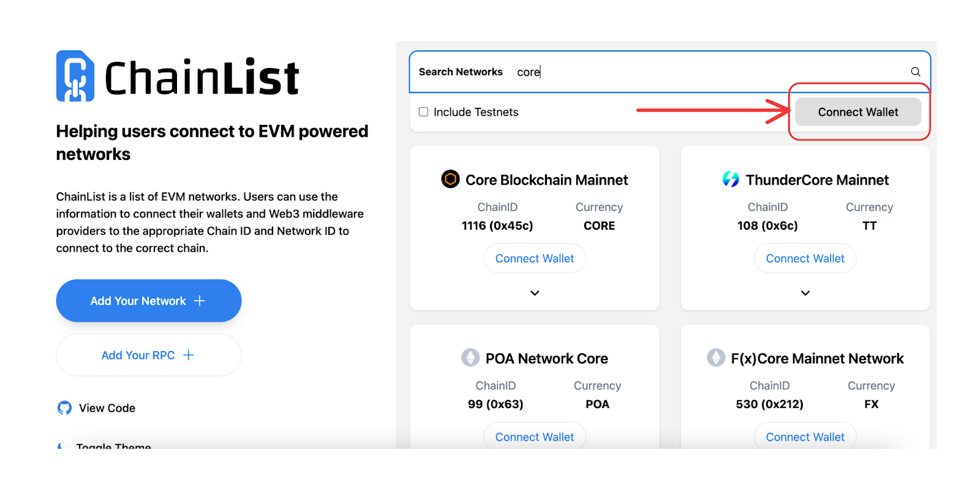Click the F(x)Core Mainnet Network logo icon
Viewport: 980px width, 490px height.
(716, 358)
